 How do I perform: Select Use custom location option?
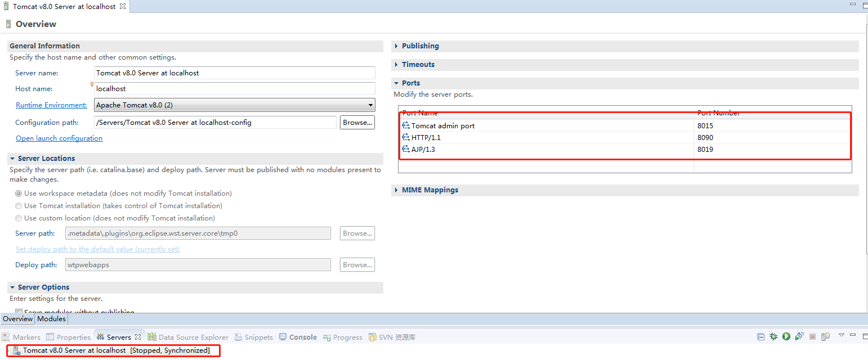[19, 218]
